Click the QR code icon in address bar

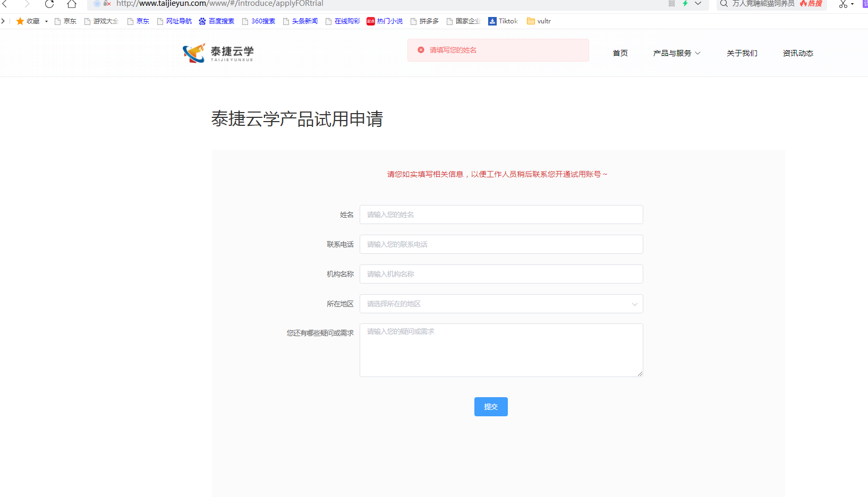[671, 3]
